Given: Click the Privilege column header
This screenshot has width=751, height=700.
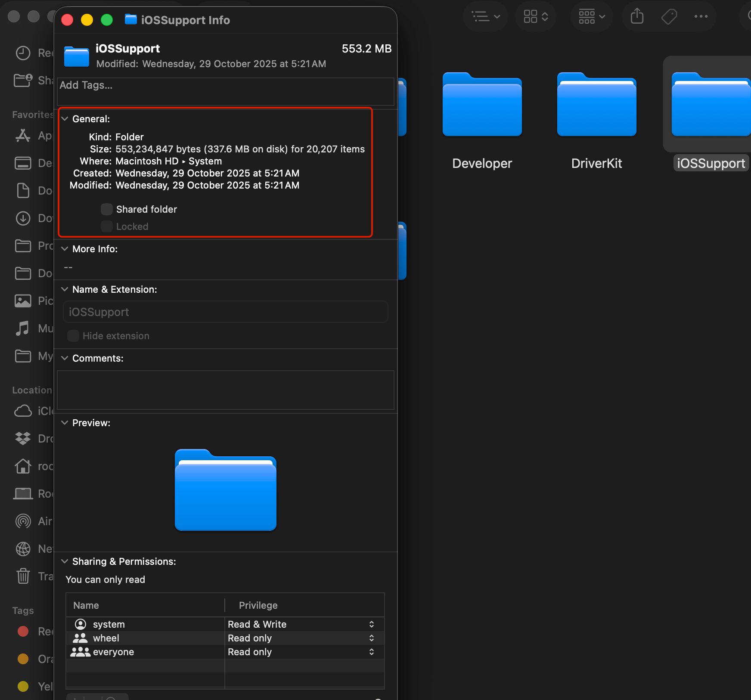Looking at the screenshot, I should [x=304, y=605].
